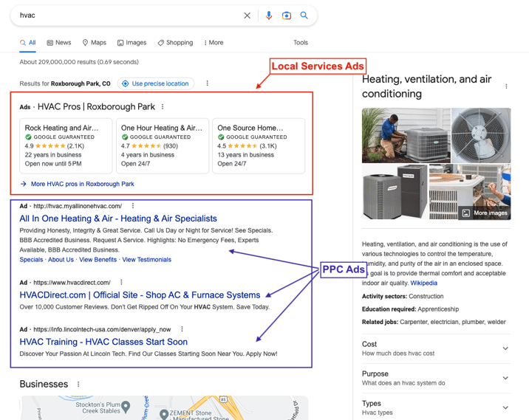Image resolution: width=529 pixels, height=420 pixels.
Task: Open three-dot menu on knowledge panel title
Action: coord(506,86)
